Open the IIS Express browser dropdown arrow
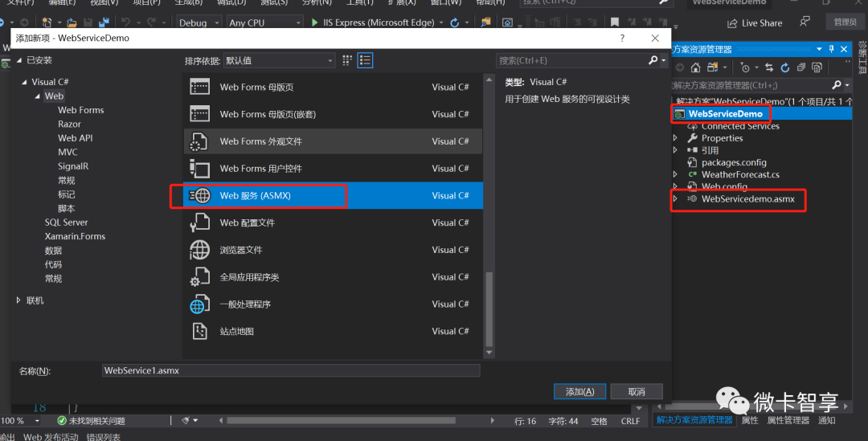Screen dimensions: 868x441 [441, 22]
